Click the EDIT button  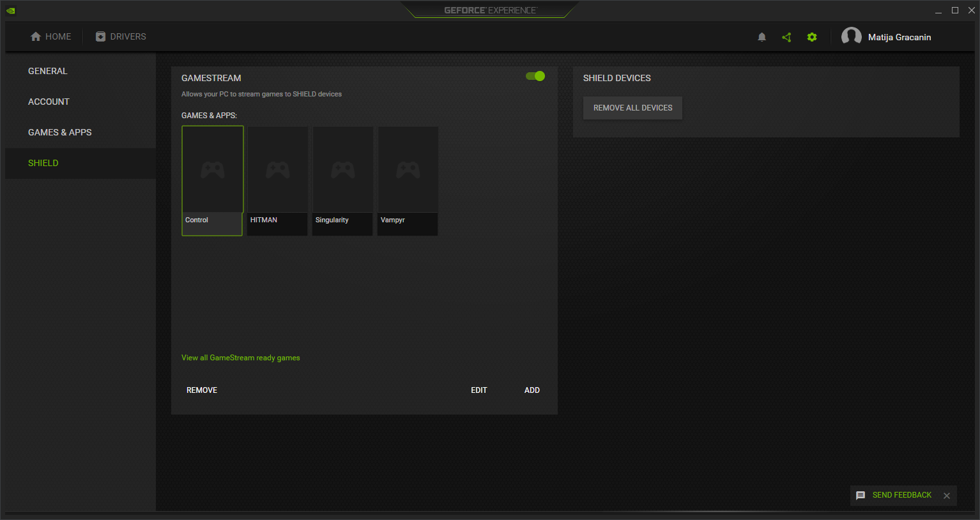click(x=479, y=390)
